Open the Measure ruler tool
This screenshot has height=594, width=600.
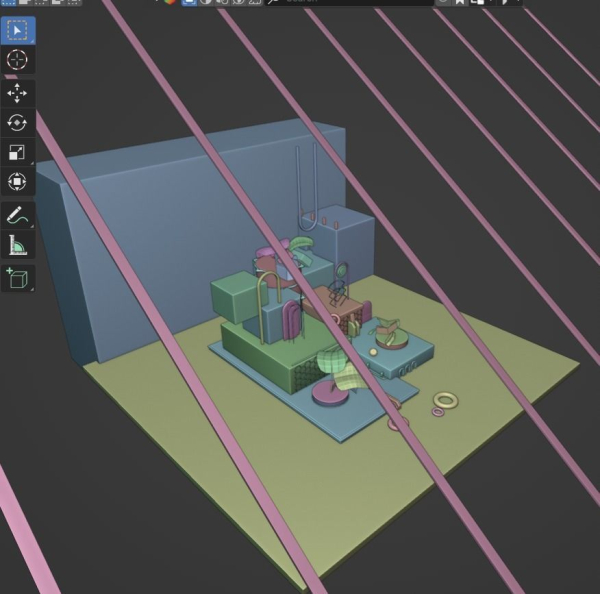click(18, 245)
